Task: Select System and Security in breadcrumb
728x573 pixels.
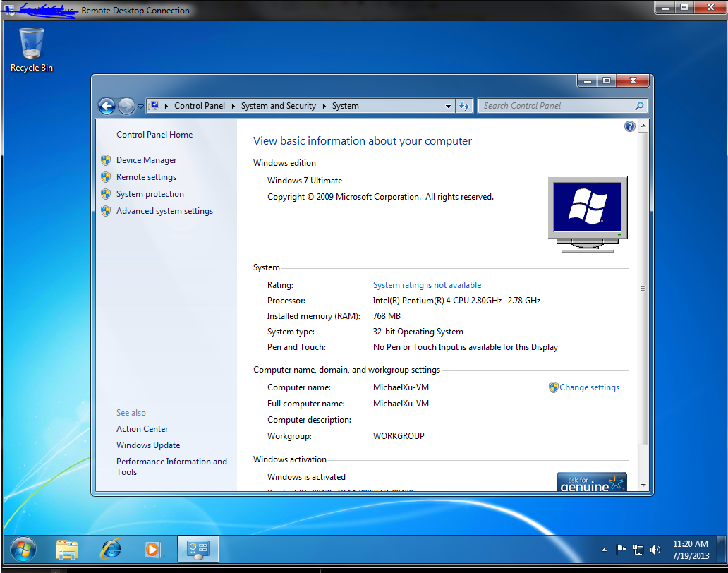Action: [x=278, y=106]
